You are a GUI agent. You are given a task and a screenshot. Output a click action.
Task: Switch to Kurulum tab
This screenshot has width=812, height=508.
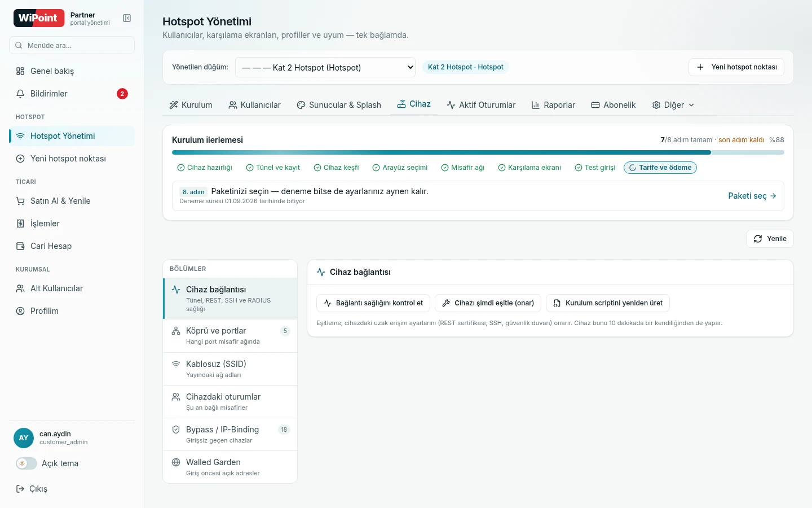click(x=191, y=105)
